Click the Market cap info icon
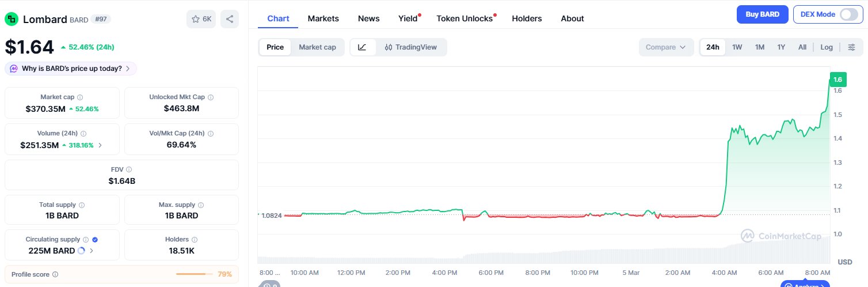This screenshot has width=868, height=287. click(x=80, y=97)
